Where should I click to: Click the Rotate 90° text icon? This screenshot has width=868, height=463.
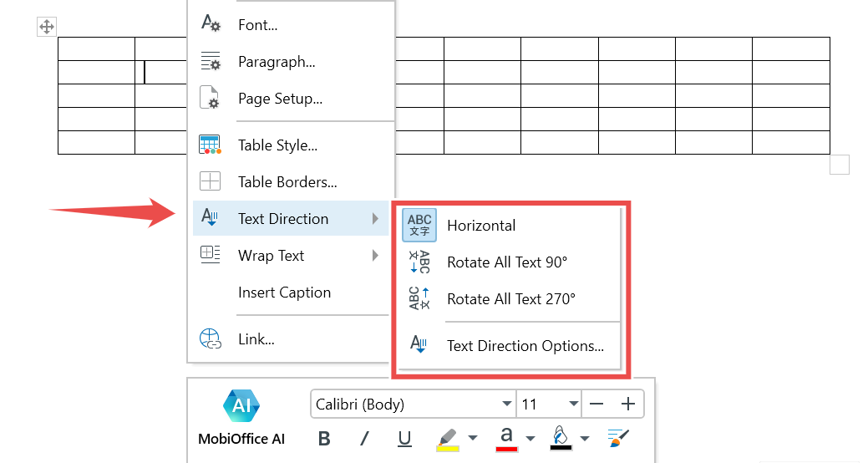[x=419, y=262]
